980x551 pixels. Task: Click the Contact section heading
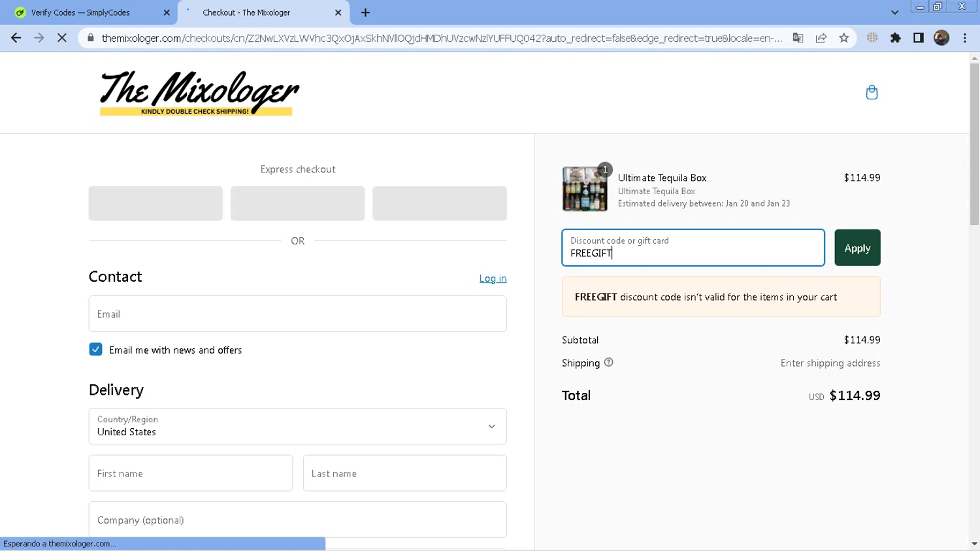tap(115, 276)
